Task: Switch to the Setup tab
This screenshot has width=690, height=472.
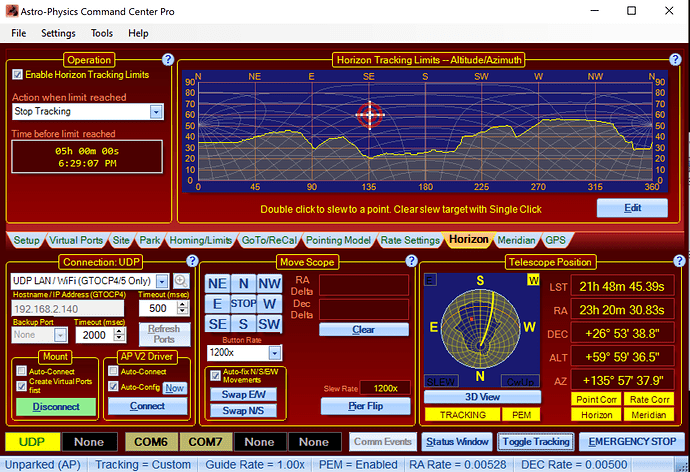Action: point(26,240)
